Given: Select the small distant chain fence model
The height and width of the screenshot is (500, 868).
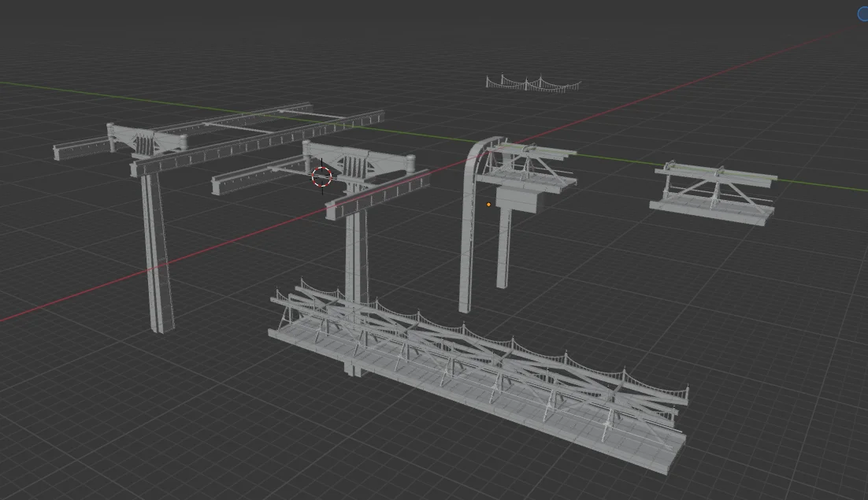Looking at the screenshot, I should 534,84.
